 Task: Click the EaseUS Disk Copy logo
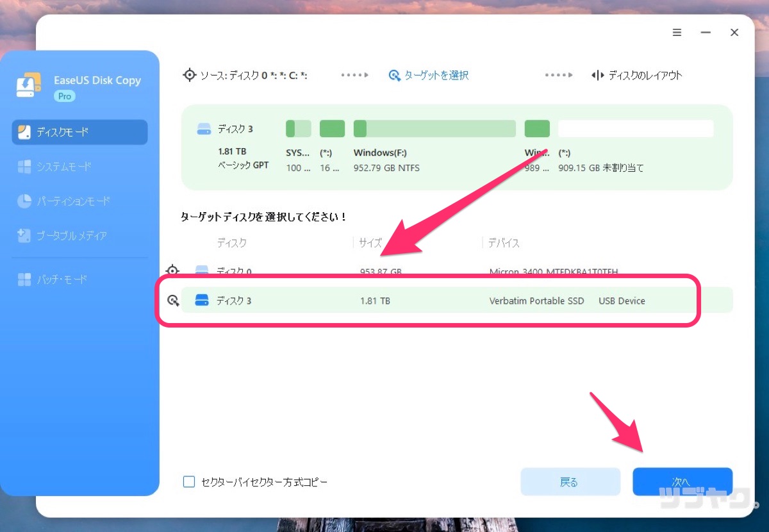28,84
